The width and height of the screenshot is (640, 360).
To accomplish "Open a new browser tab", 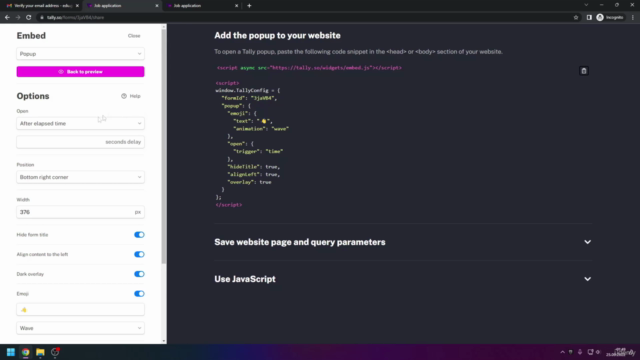I will pyautogui.click(x=249, y=6).
